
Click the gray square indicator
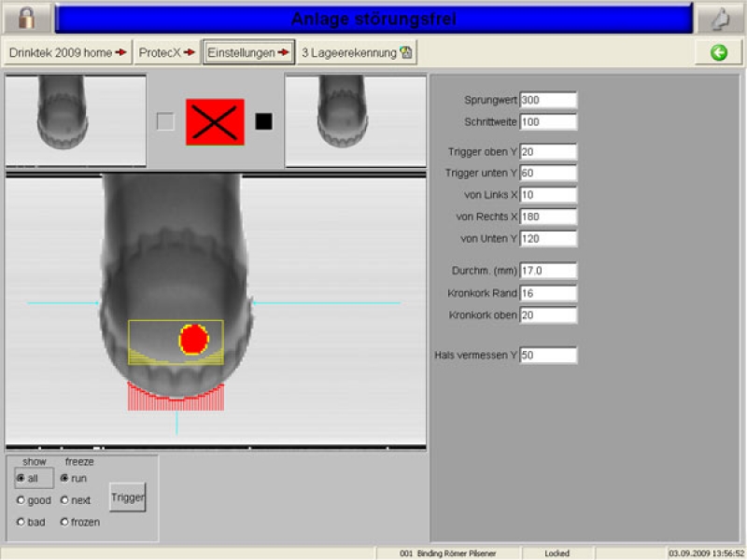[165, 121]
